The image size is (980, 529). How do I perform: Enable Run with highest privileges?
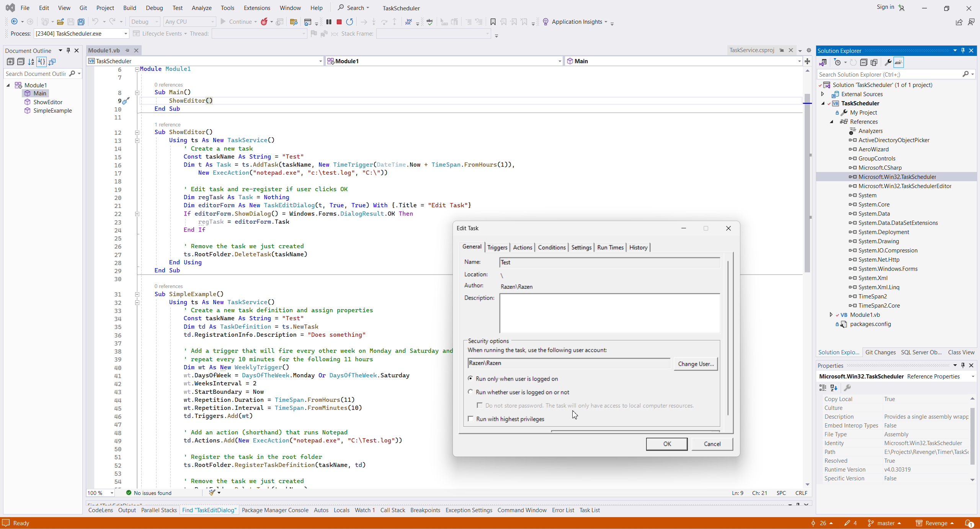click(x=471, y=419)
